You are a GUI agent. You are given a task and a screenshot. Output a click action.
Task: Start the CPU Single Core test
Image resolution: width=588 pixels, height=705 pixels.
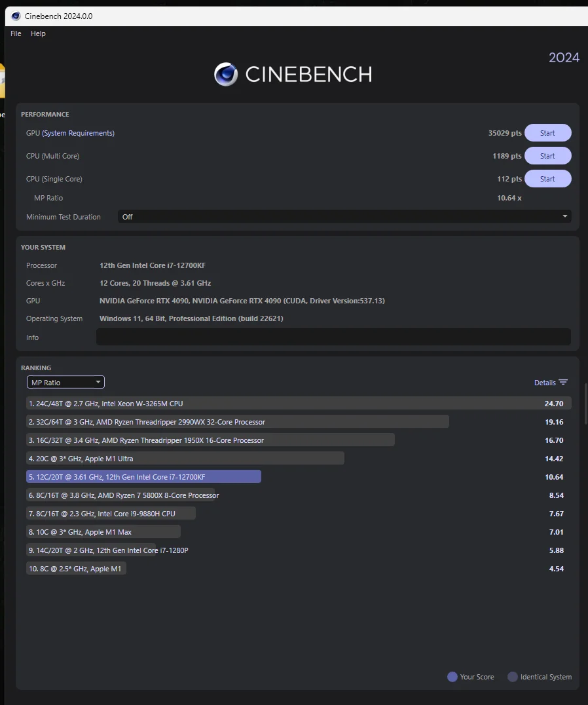547,179
